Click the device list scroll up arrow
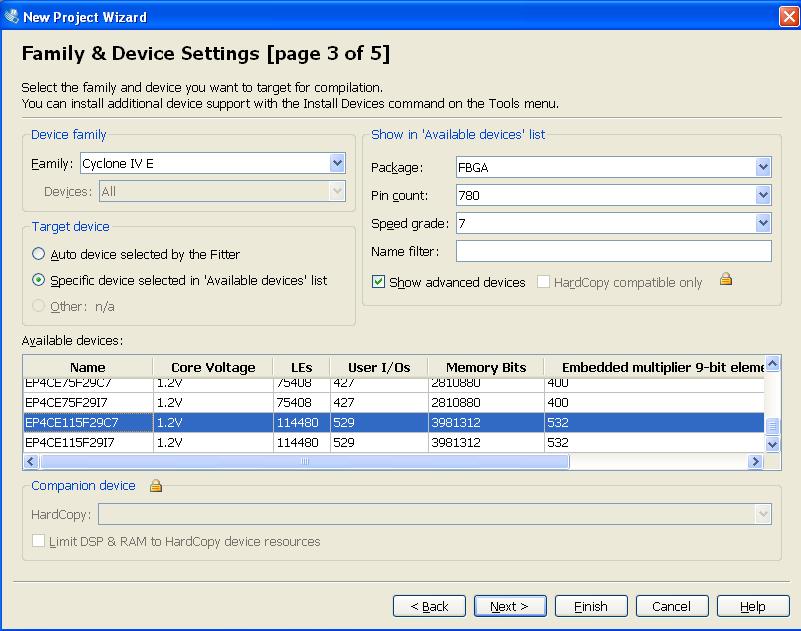 click(772, 363)
